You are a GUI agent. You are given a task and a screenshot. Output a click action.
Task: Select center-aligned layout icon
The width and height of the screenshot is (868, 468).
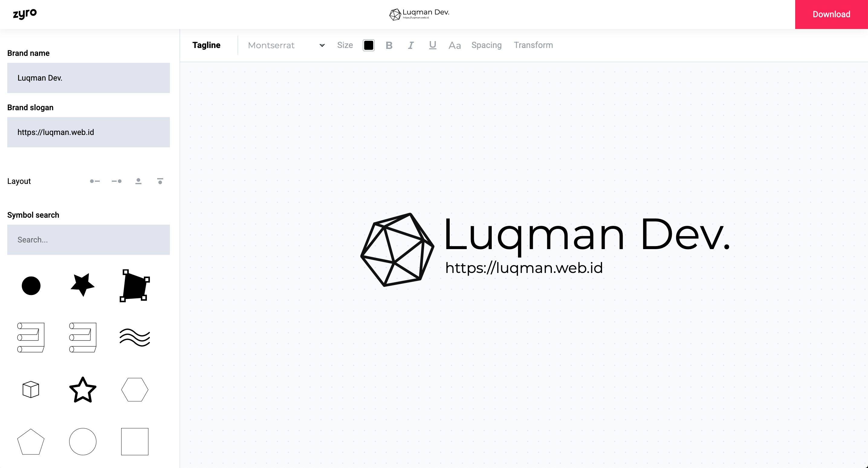point(138,181)
